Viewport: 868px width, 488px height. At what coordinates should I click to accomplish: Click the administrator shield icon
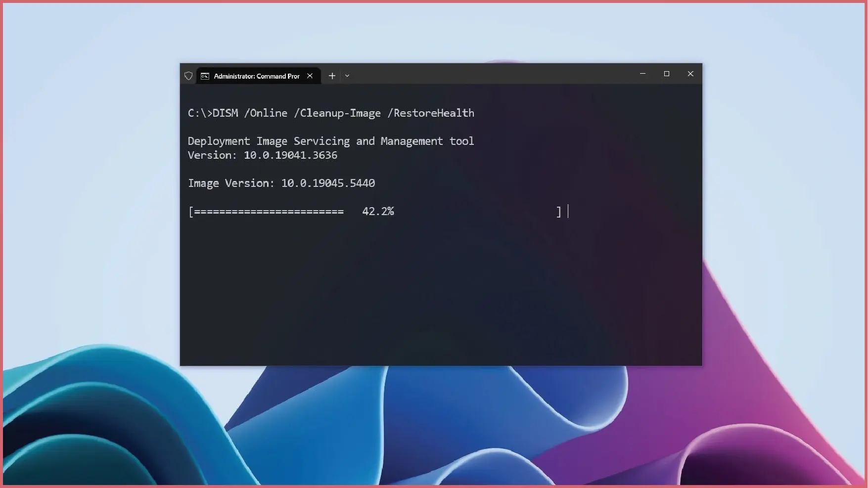click(188, 76)
